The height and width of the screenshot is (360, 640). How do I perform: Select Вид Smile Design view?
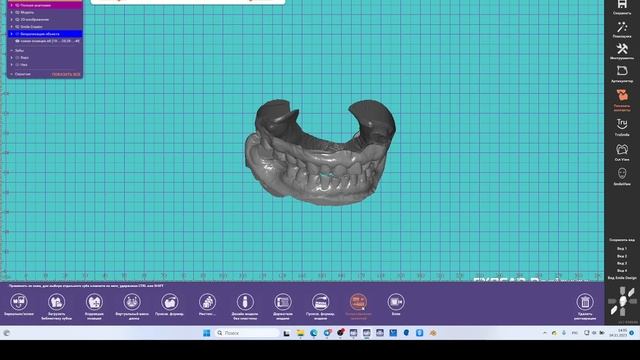622,278
